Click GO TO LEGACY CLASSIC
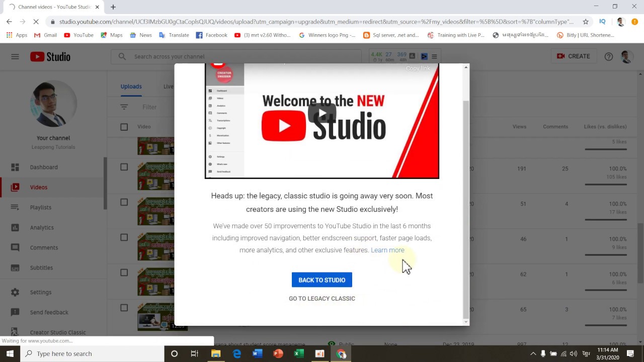The width and height of the screenshot is (644, 362). pos(322,299)
